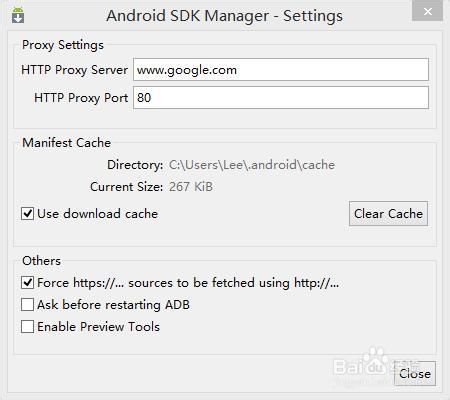Viewport: 450px width, 400px height.
Task: Enable Ask before restarting ADB
Action: (x=27, y=305)
